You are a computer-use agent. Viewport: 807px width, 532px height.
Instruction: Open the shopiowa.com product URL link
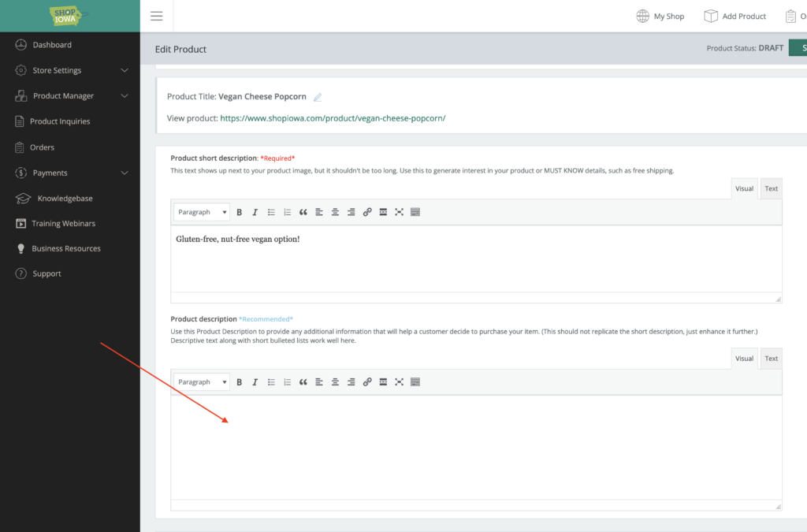(333, 118)
